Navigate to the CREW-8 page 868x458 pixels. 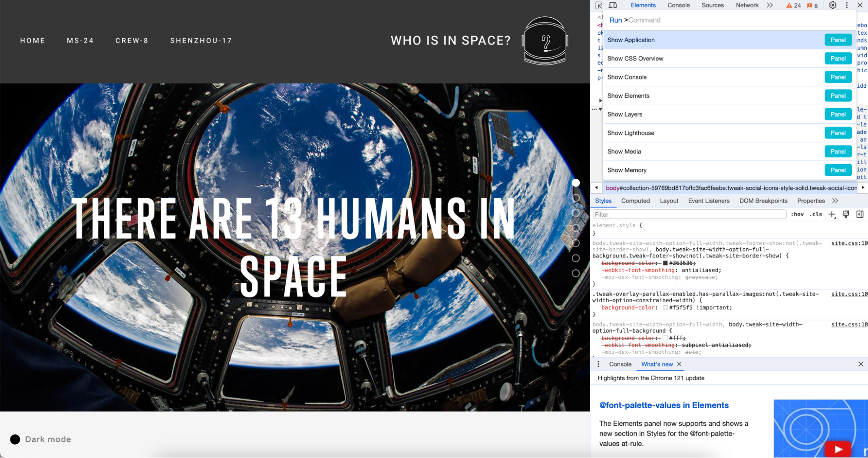pos(132,40)
